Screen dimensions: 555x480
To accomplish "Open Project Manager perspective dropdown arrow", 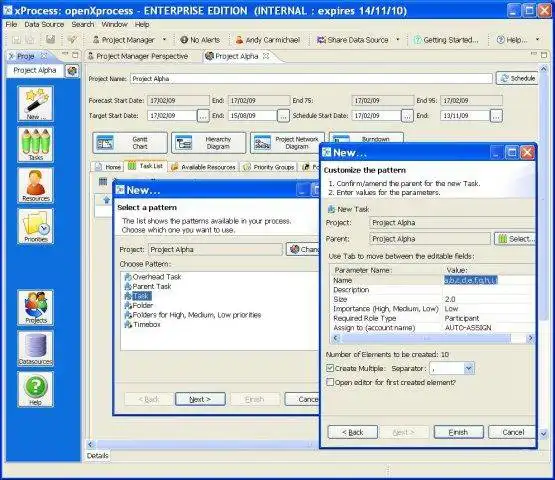I will 164,39.
